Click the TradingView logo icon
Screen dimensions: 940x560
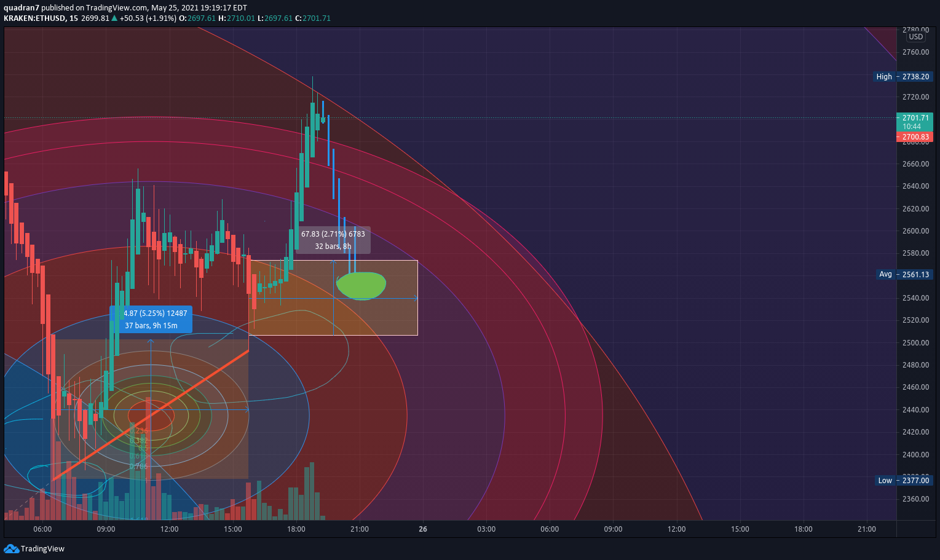(11, 548)
